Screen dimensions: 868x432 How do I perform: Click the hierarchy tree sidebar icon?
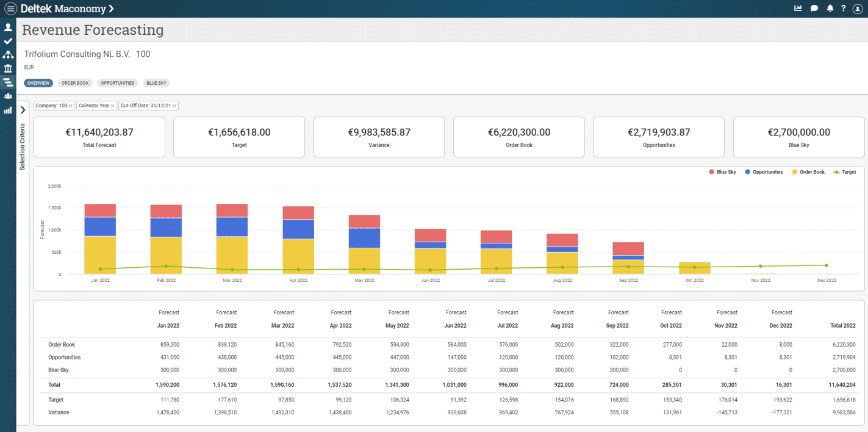[x=8, y=55]
